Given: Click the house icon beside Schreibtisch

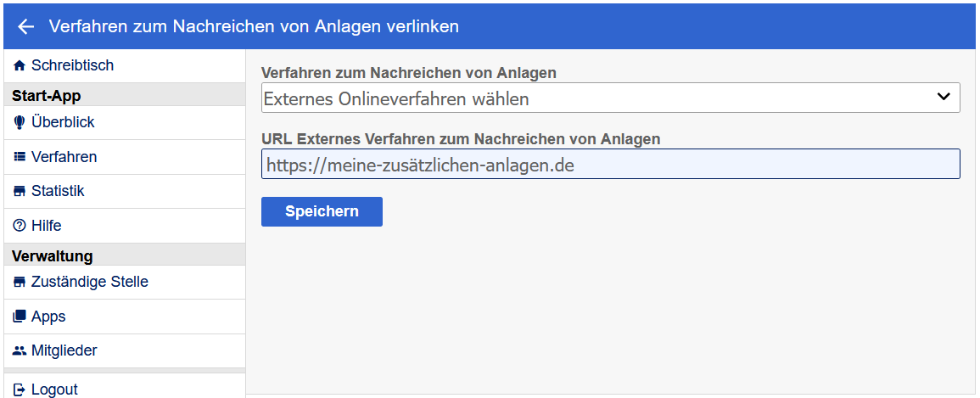Looking at the screenshot, I should (20, 65).
